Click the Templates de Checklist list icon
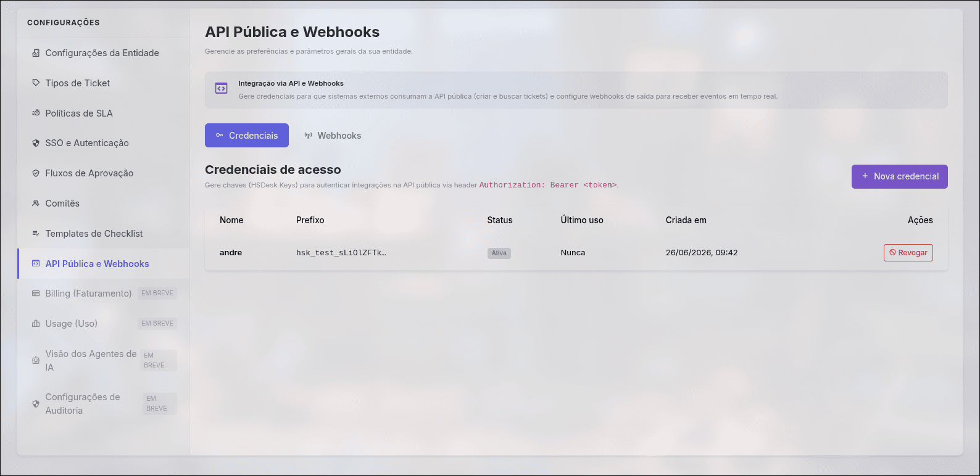The image size is (980, 476). [36, 233]
